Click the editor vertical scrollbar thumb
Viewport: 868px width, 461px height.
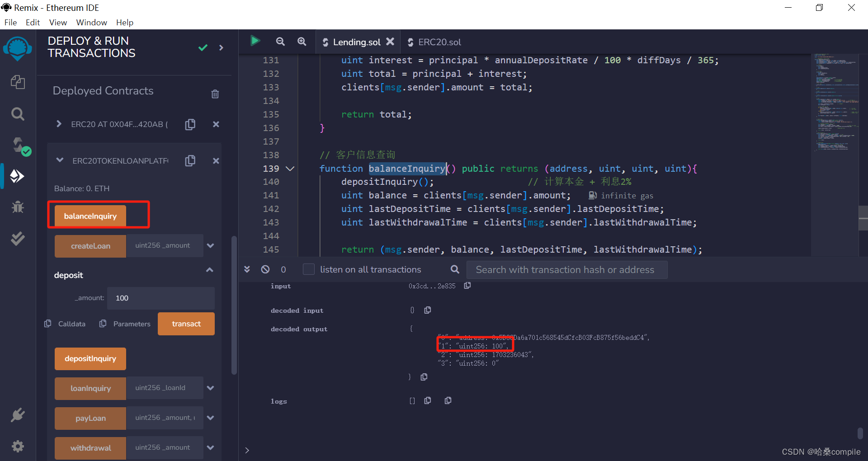863,218
